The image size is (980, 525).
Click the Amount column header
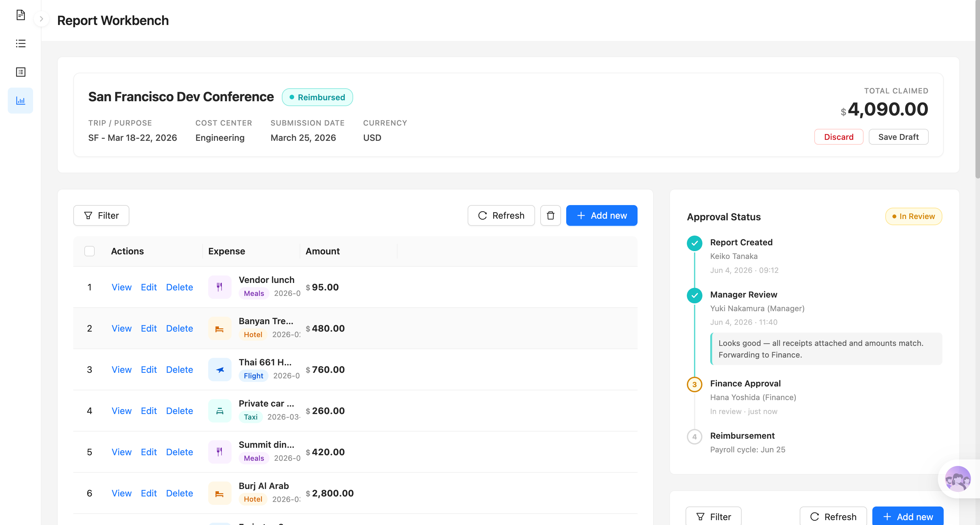pos(323,251)
